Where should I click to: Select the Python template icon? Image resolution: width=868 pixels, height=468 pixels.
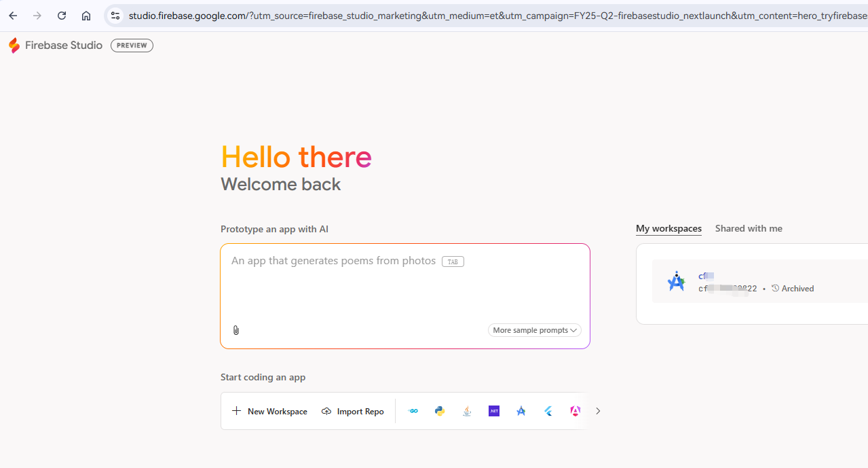[440, 411]
